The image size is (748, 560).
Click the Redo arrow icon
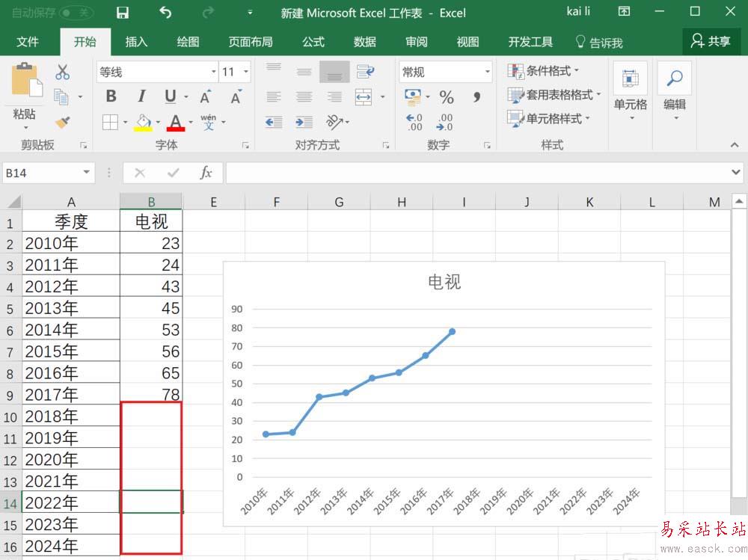(207, 13)
